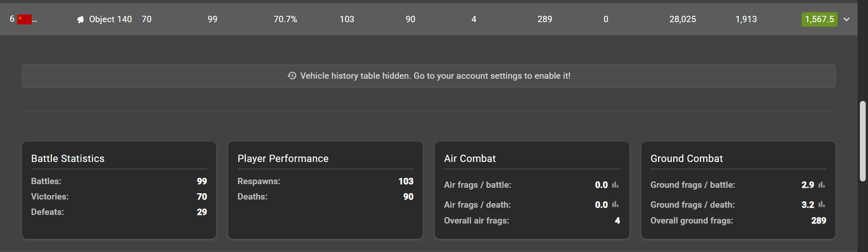Click the Battle Statistics card heading
Viewport: 868px width, 252px height.
click(68, 158)
